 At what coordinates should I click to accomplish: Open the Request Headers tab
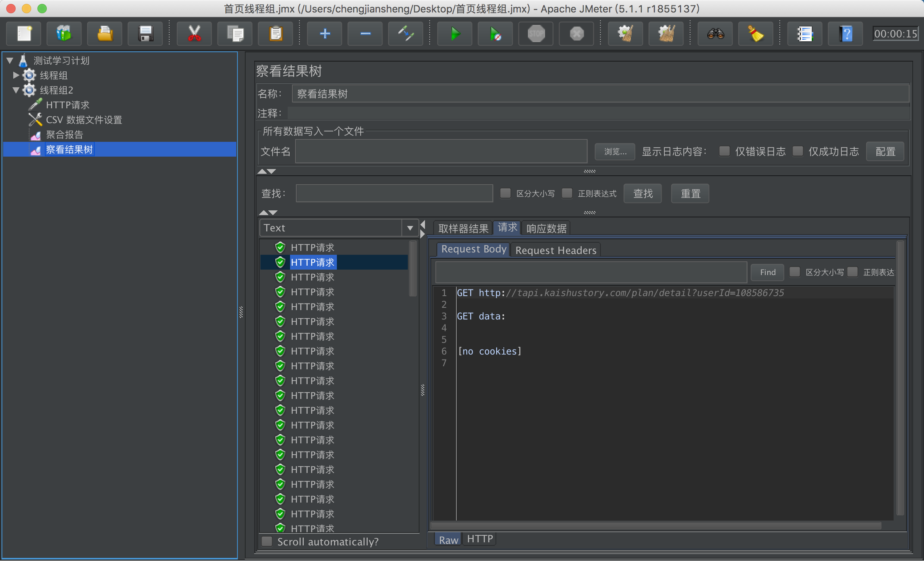point(556,250)
